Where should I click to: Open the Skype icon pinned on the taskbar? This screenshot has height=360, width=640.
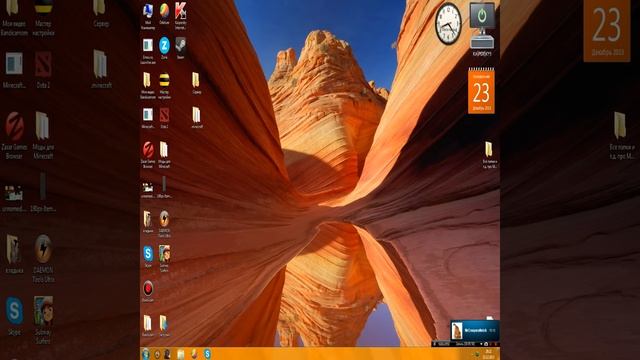(x=207, y=354)
